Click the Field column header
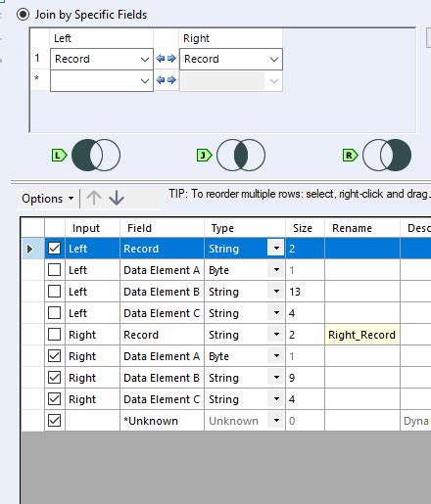The width and height of the screenshot is (431, 504). tap(139, 228)
